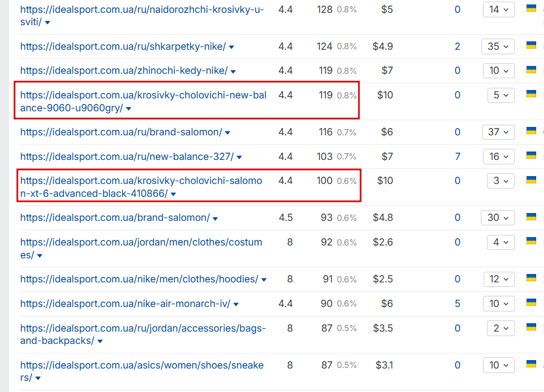Screen dimensions: 544x392
Task: Open the 37 keywords dropdown for ru/brand-salomon row
Action: (498, 132)
